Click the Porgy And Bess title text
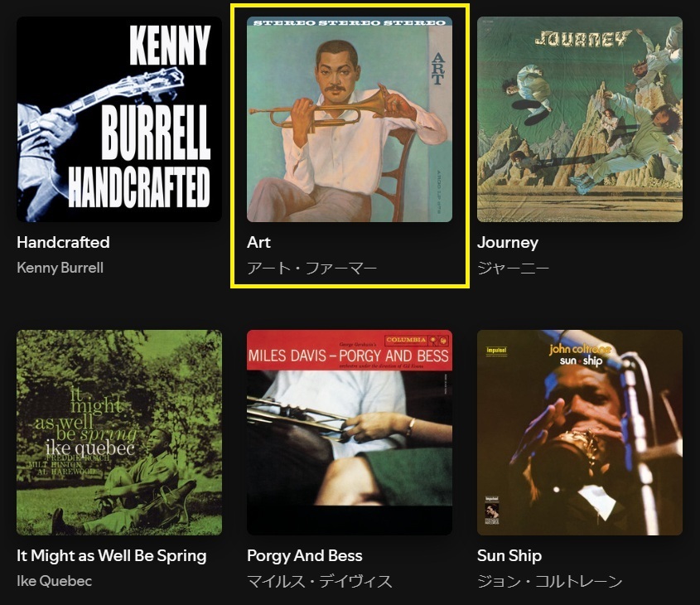The width and height of the screenshot is (700, 605). click(x=305, y=556)
